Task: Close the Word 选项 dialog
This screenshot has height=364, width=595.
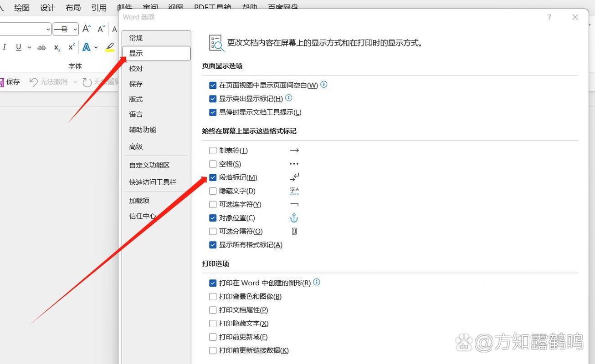Action: pos(575,17)
